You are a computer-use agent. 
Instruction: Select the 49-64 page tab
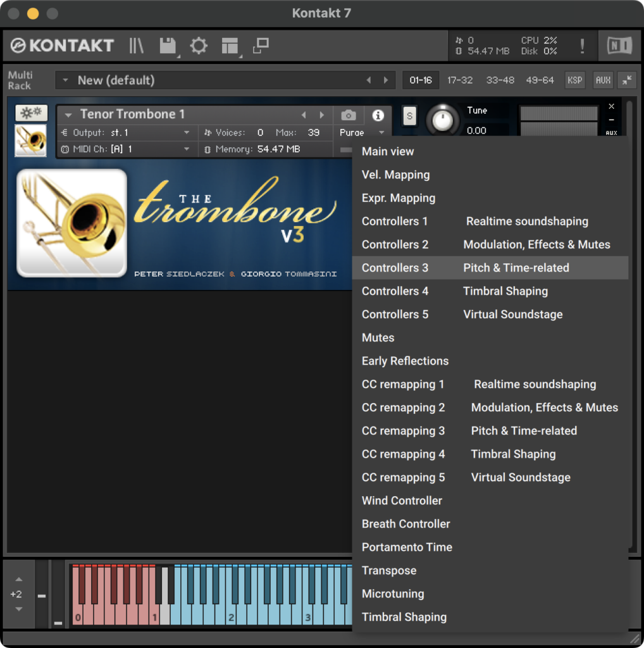pyautogui.click(x=540, y=80)
